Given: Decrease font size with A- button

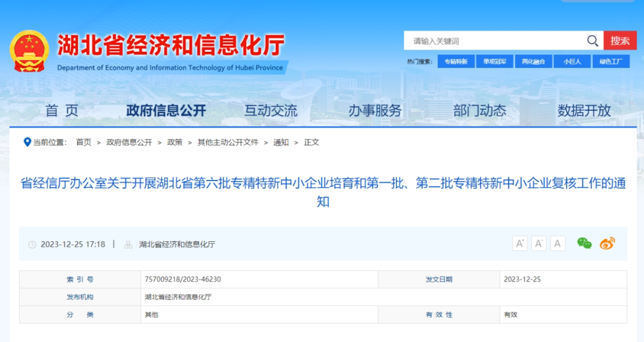Looking at the screenshot, I should 538,244.
